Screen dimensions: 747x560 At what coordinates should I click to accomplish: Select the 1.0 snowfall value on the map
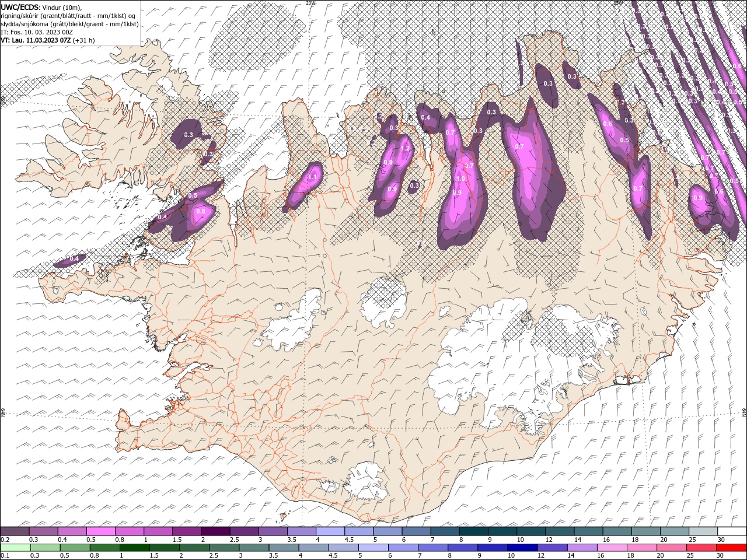coord(460,179)
